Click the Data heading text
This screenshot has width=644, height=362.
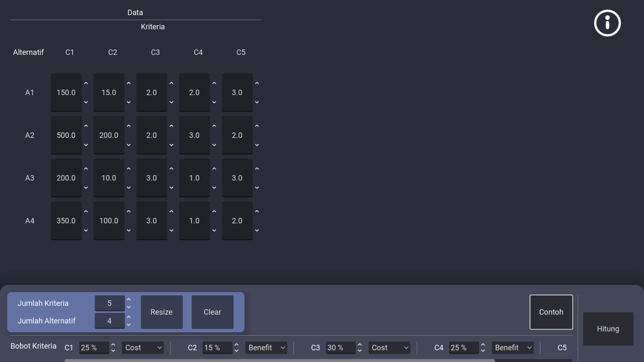(x=135, y=12)
